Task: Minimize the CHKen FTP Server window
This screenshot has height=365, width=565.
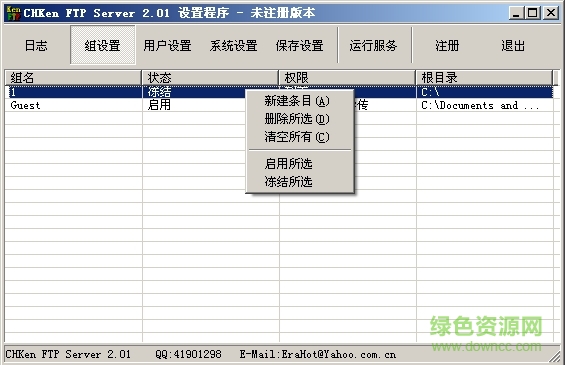Action: point(516,13)
